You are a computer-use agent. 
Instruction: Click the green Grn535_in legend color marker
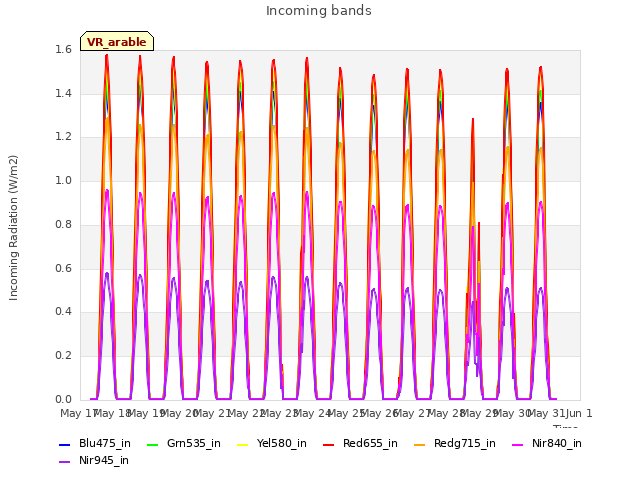(152, 444)
